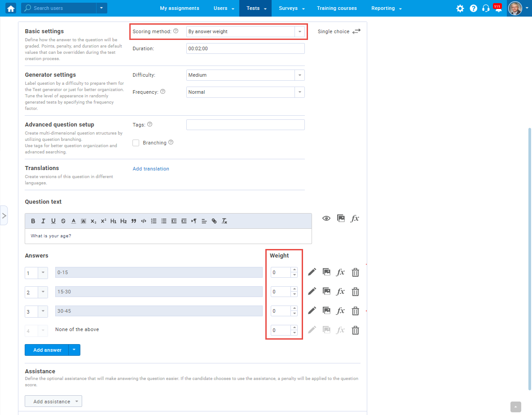Screen dimensions: 532x415
Task: Toggle strikethrough formatting
Action: (x=63, y=221)
